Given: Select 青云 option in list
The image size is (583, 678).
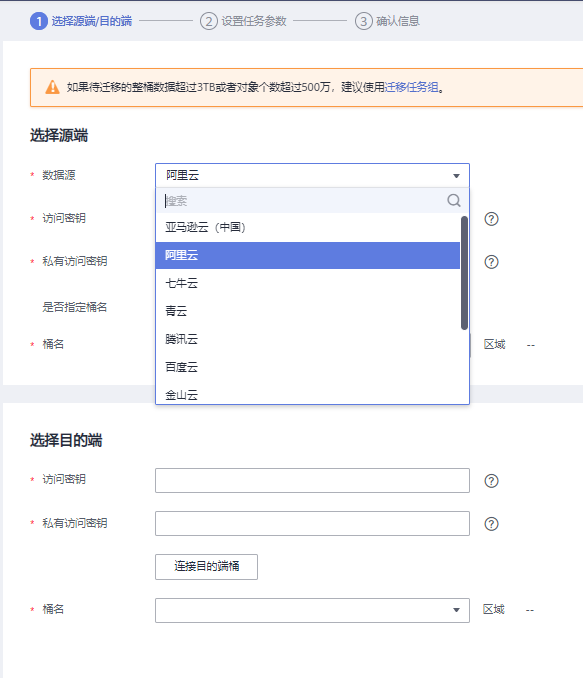Looking at the screenshot, I should click(308, 311).
